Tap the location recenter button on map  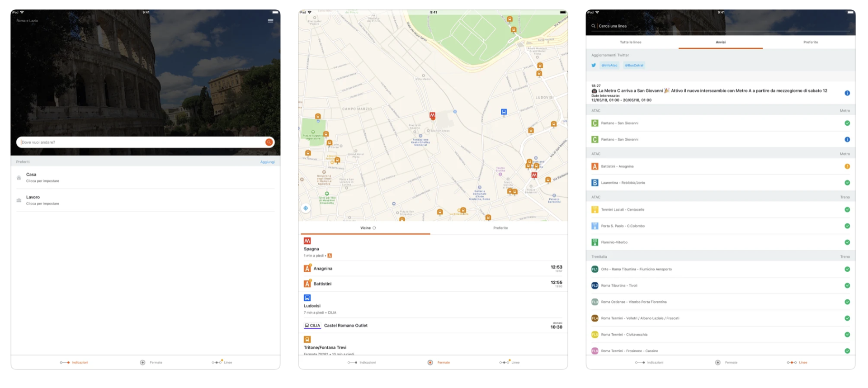tap(306, 208)
